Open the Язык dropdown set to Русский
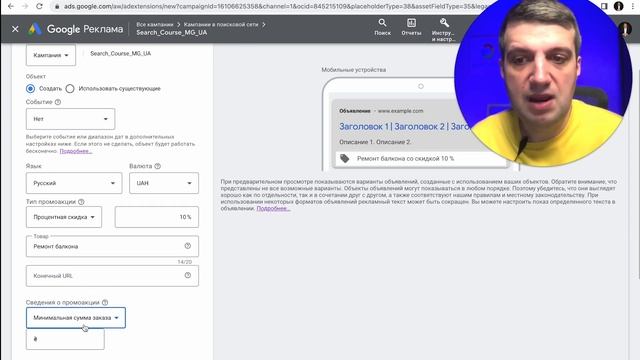640x360 pixels. click(x=74, y=183)
